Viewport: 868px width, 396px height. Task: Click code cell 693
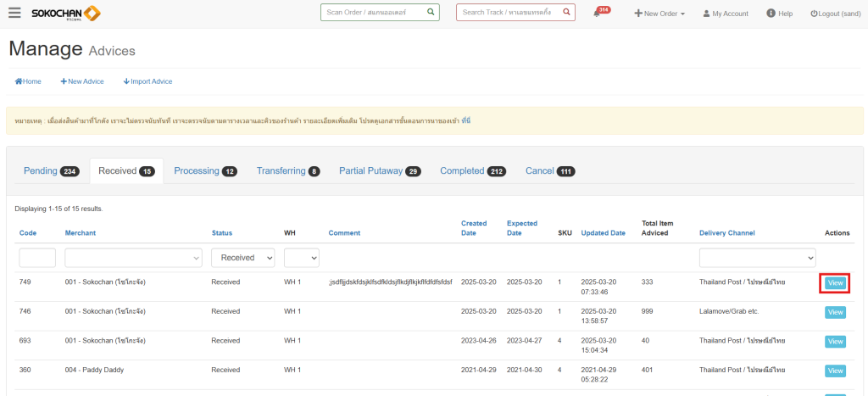point(25,341)
